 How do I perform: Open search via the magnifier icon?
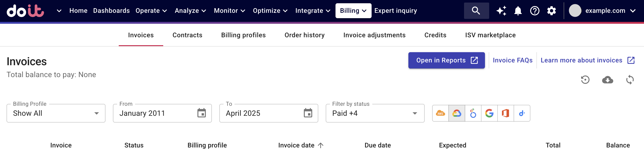[x=476, y=11]
